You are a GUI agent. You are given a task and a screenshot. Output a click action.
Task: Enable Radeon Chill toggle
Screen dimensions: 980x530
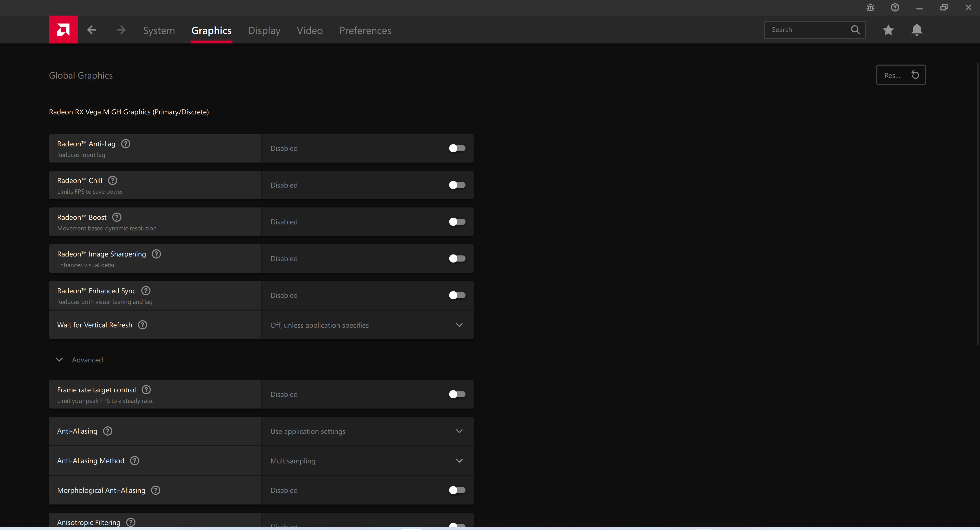pos(457,185)
